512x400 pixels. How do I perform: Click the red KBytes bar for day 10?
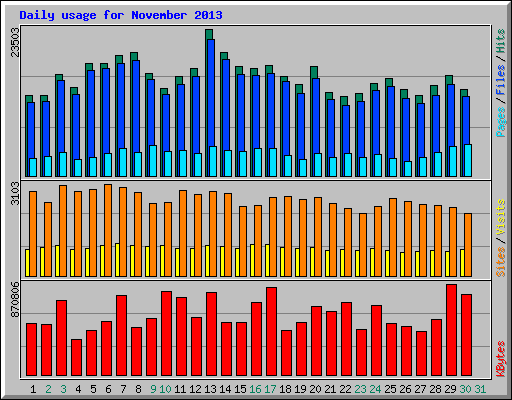click(166, 334)
